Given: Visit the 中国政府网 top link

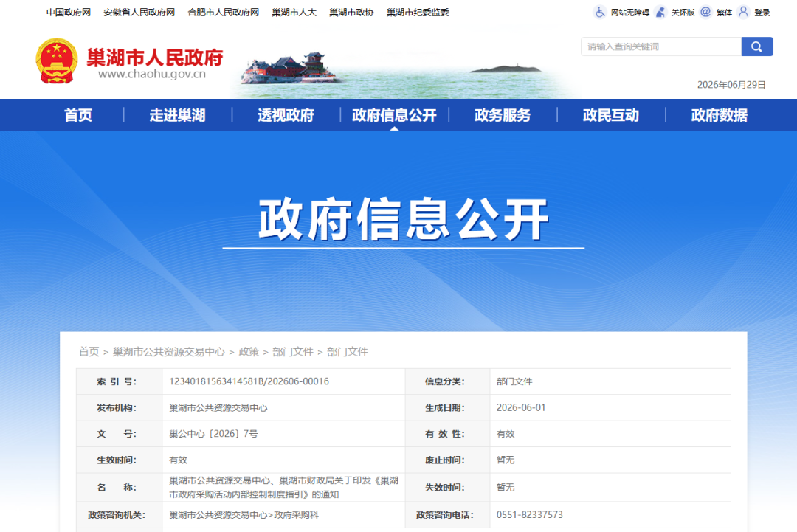Looking at the screenshot, I should pos(69,13).
